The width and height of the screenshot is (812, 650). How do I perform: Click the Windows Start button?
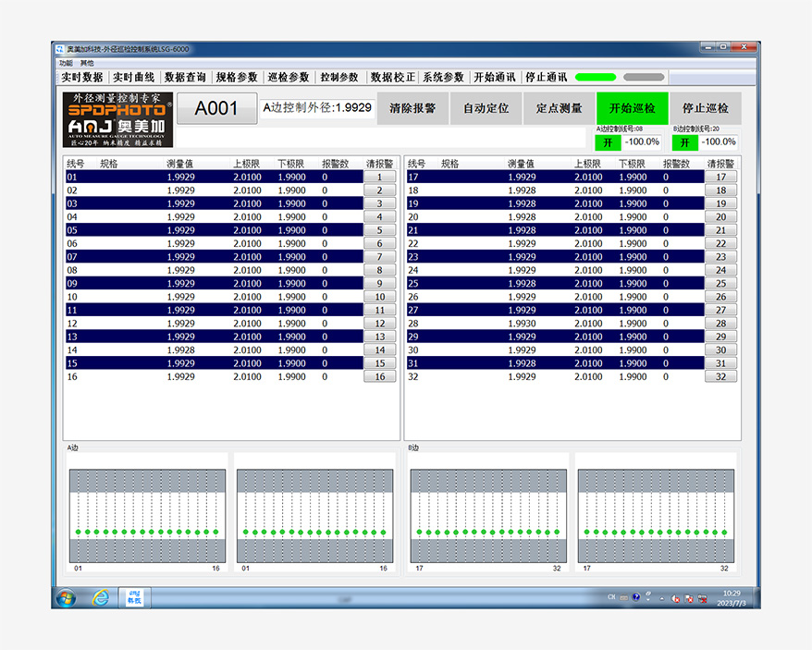[66, 597]
